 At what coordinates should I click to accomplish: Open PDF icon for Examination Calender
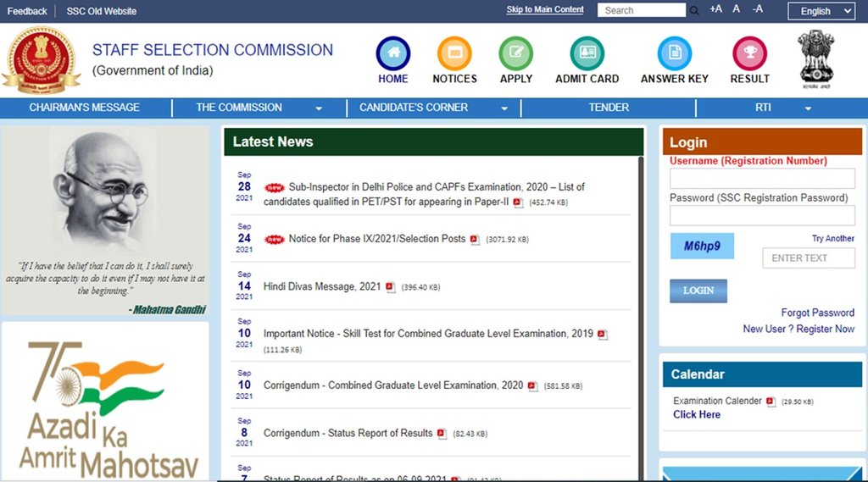(771, 402)
